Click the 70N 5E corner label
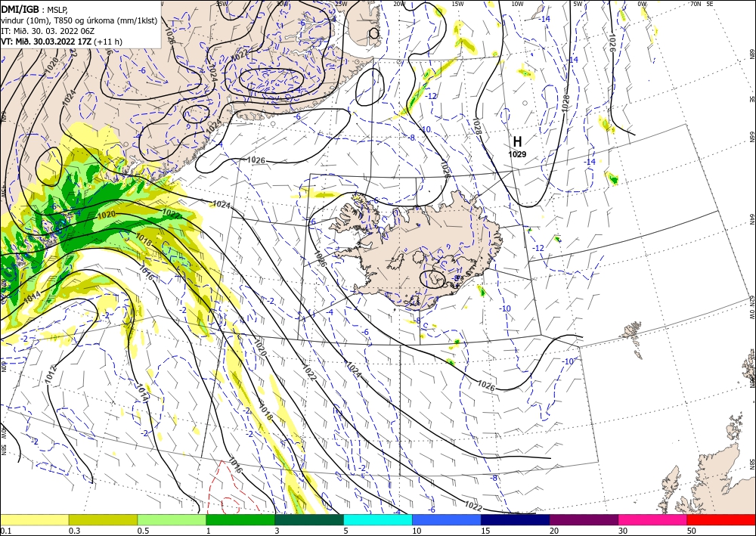 tap(702, 4)
